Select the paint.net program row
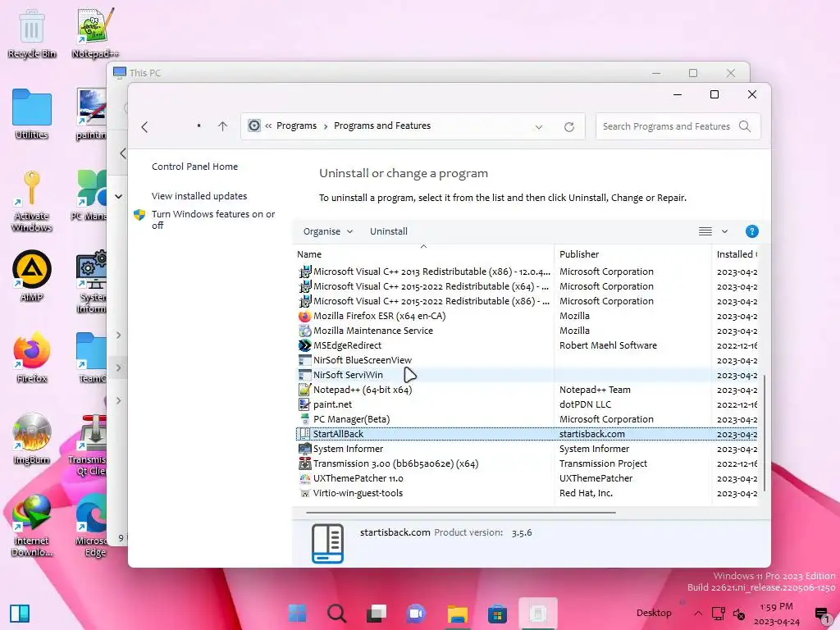 (527, 404)
